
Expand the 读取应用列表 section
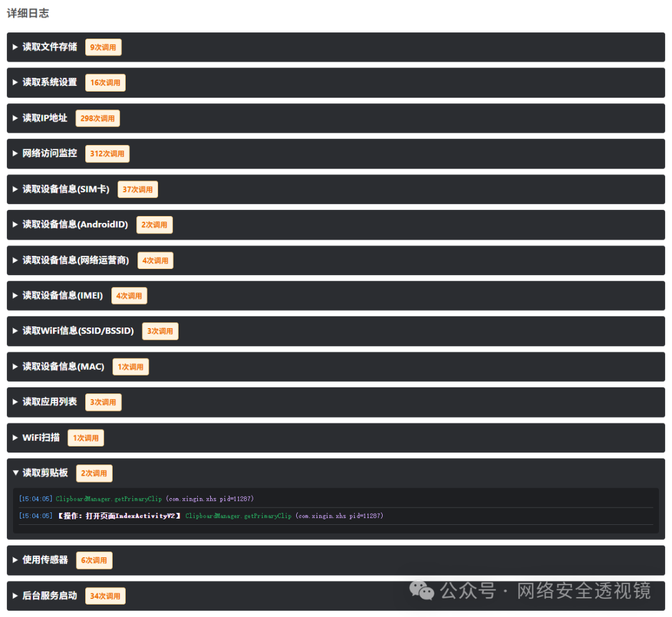click(335, 402)
